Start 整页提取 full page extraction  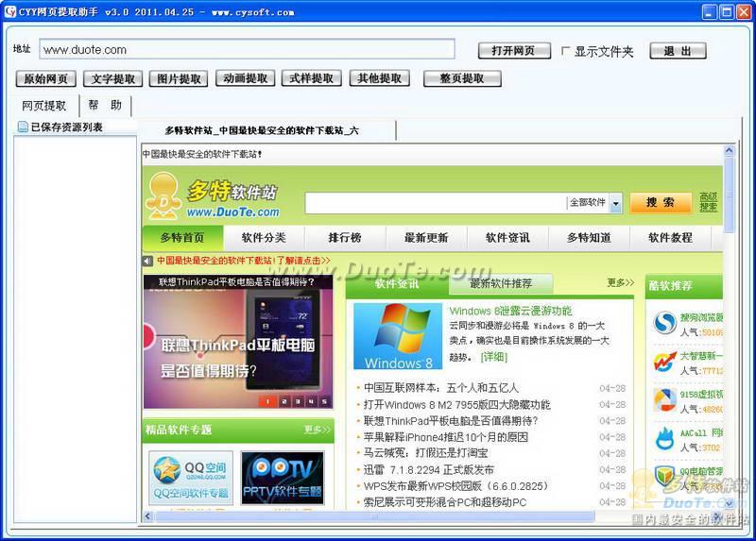click(462, 78)
